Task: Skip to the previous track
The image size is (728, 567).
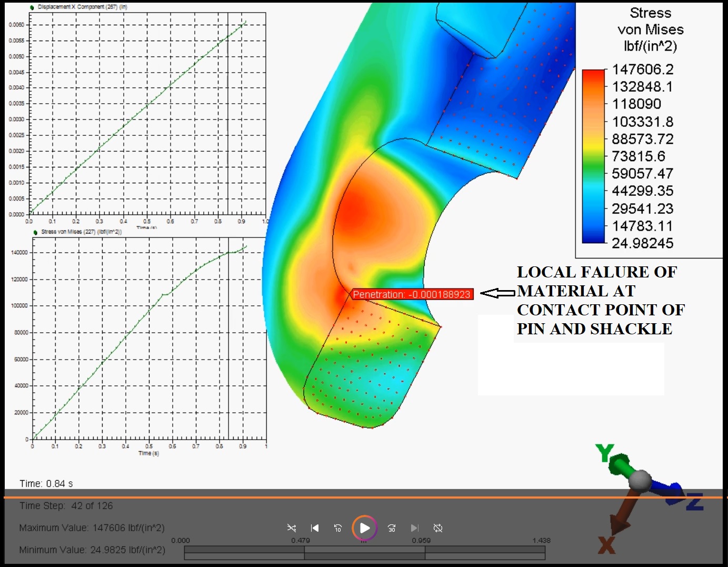Action: [x=315, y=528]
